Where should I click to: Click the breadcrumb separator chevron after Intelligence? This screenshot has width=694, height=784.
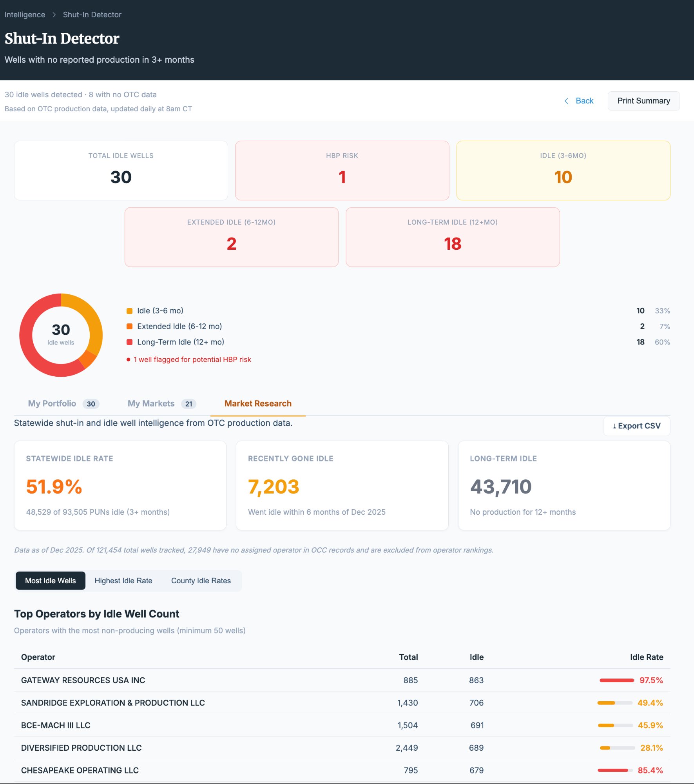(x=54, y=15)
